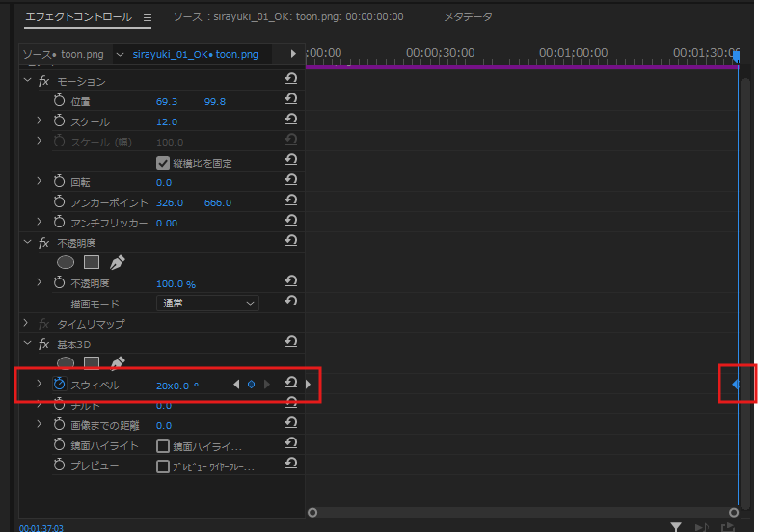
Task: Add or remove スウィベル keyframe
Action: click(x=252, y=385)
